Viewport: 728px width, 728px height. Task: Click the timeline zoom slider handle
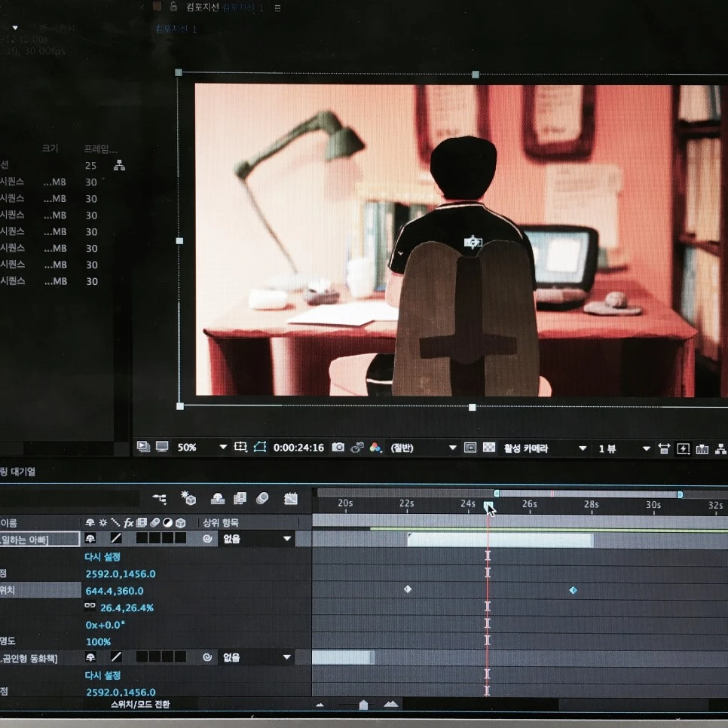tap(363, 705)
